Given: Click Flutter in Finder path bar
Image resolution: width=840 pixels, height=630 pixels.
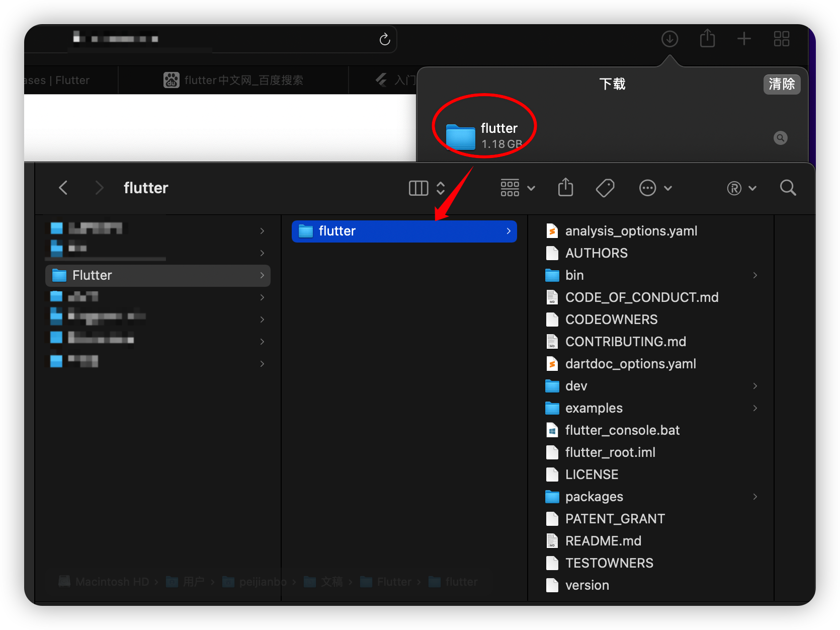Looking at the screenshot, I should pyautogui.click(x=386, y=582).
